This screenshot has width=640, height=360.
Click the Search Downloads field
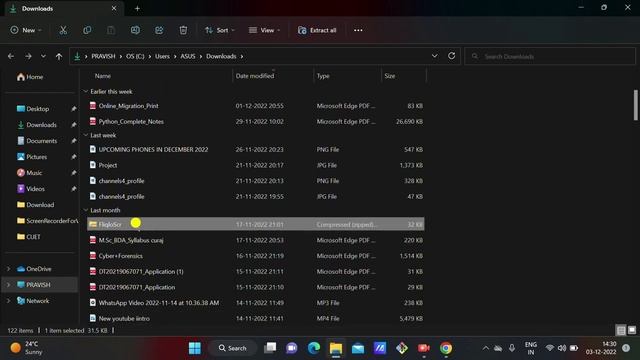point(550,56)
